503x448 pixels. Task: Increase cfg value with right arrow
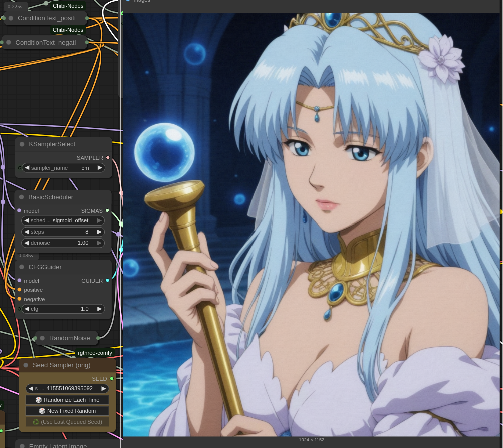pos(99,309)
